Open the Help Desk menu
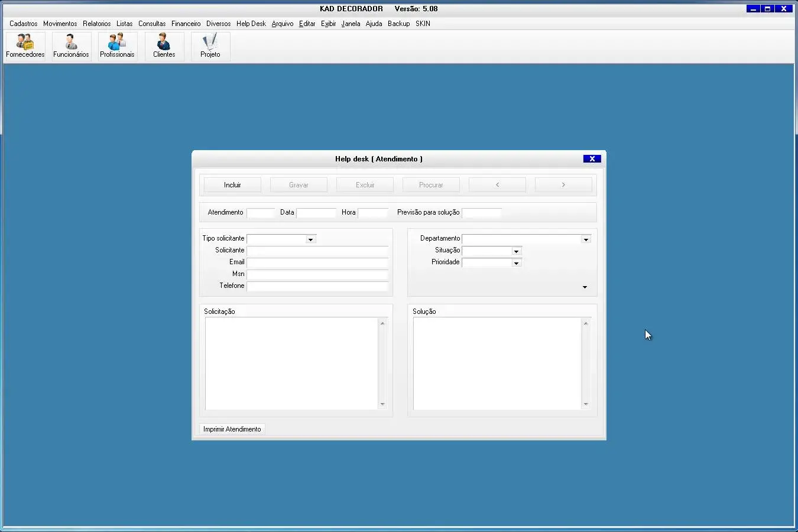The height and width of the screenshot is (532, 798). tap(251, 24)
